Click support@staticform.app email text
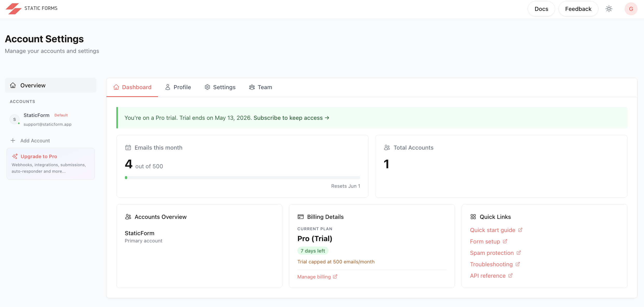644x307 pixels. click(47, 124)
